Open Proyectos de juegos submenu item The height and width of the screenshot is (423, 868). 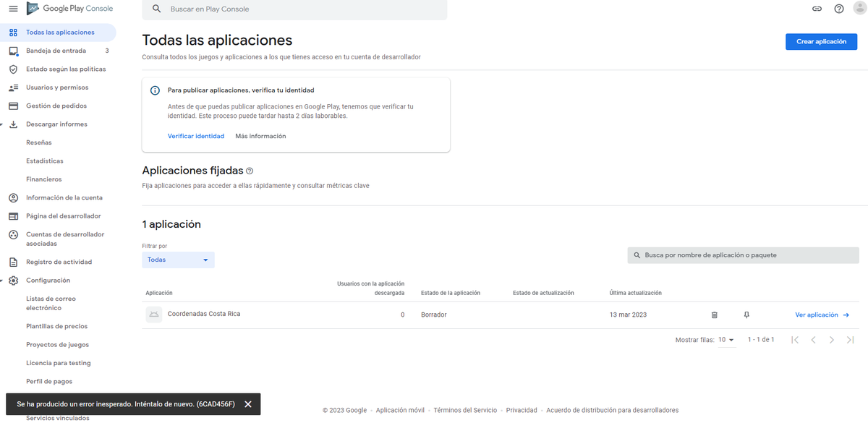pyautogui.click(x=58, y=345)
